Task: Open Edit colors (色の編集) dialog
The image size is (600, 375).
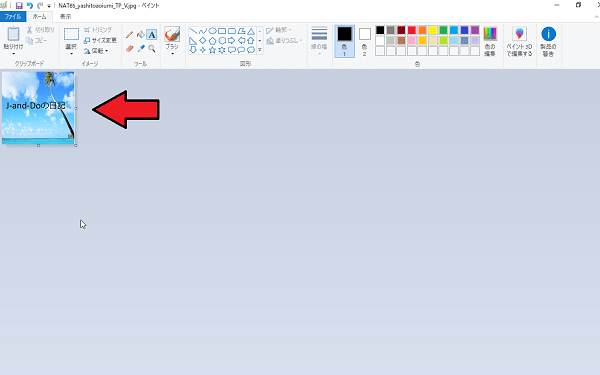Action: (490, 41)
